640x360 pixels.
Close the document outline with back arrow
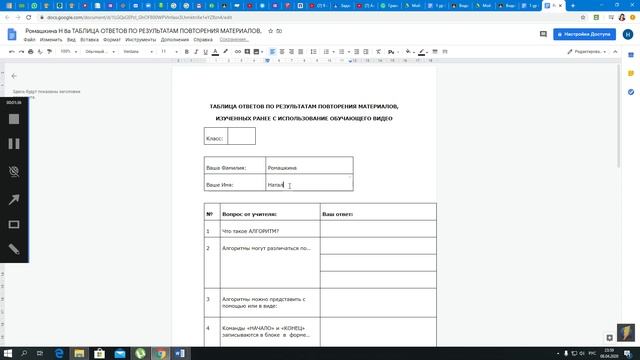click(x=14, y=76)
